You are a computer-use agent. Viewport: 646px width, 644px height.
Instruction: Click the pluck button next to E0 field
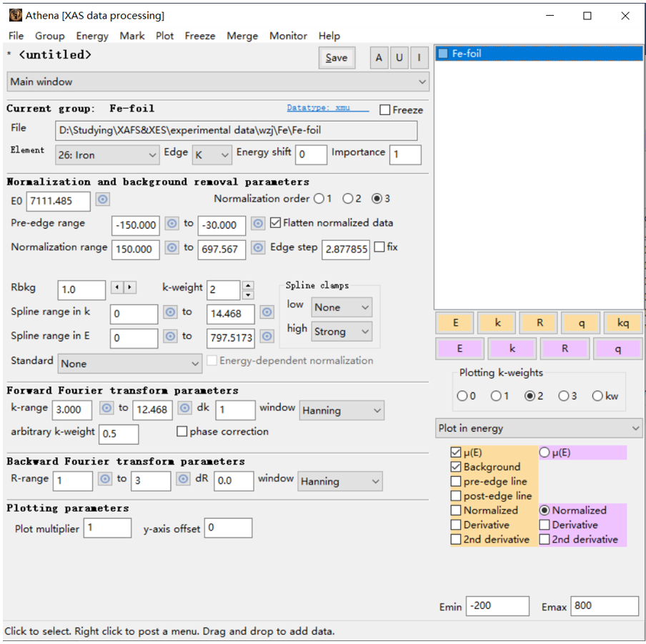pyautogui.click(x=103, y=199)
